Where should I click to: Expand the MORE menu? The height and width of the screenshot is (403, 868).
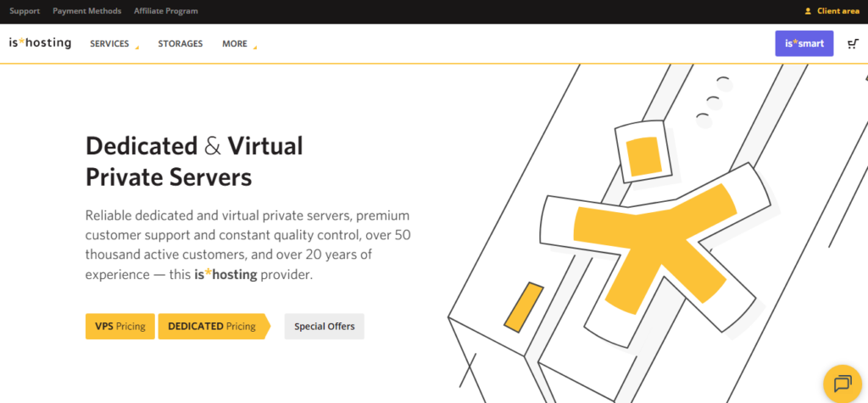pos(239,44)
